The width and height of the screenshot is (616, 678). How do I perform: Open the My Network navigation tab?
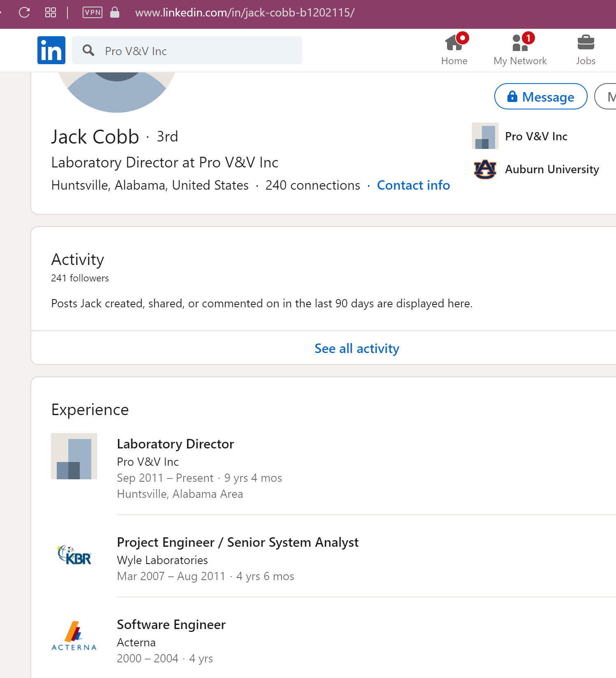520,50
